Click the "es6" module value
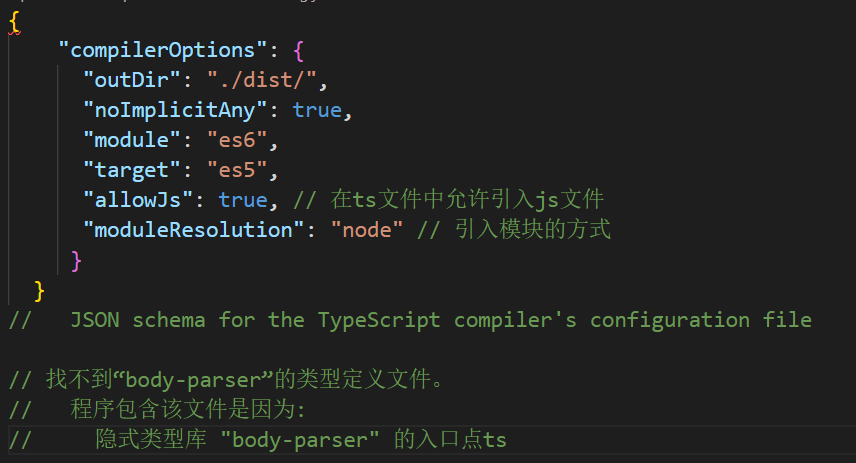Screen dimensions: 856x463 (x=237, y=140)
